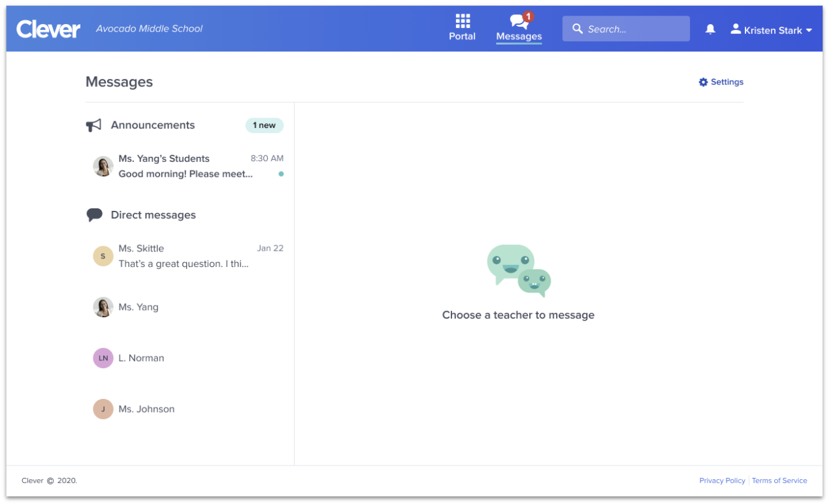Click L. Norman's purple LN avatar

point(103,358)
